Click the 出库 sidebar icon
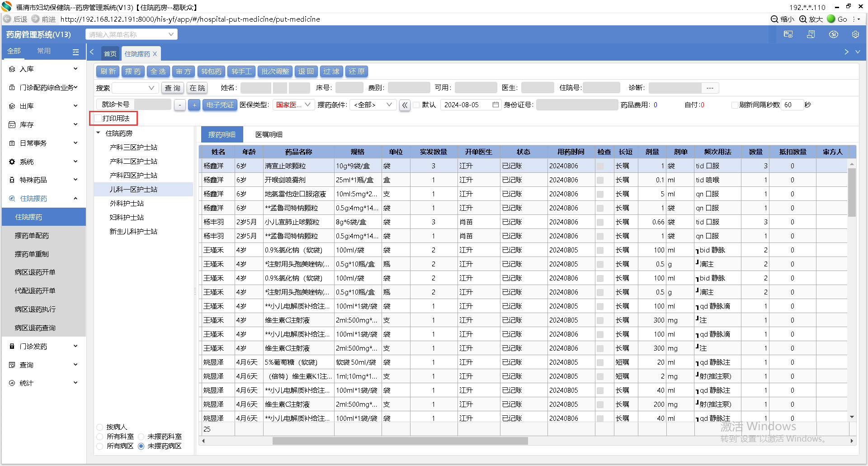The image size is (868, 466). (x=12, y=106)
